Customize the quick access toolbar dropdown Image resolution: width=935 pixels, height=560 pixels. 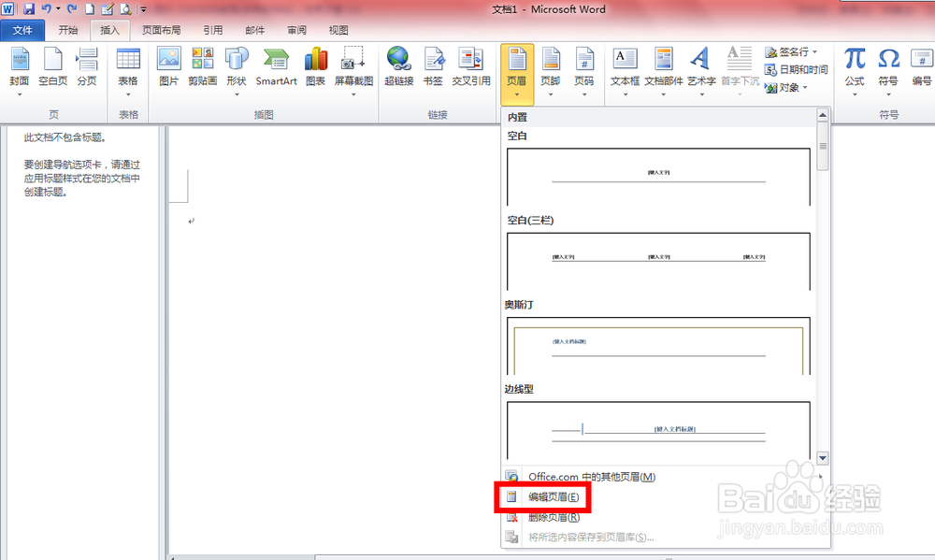(x=143, y=9)
